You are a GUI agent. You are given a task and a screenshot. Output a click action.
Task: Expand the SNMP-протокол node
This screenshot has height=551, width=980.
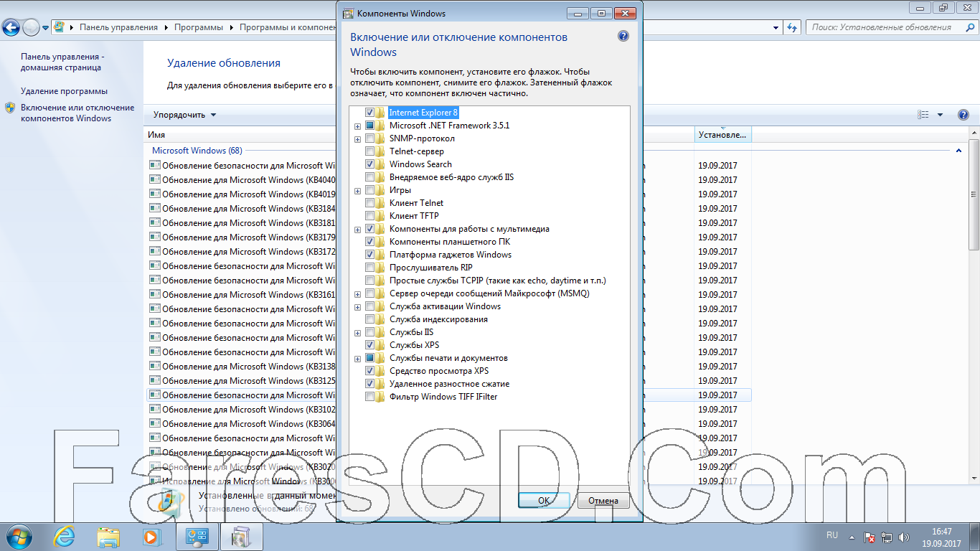coord(357,139)
